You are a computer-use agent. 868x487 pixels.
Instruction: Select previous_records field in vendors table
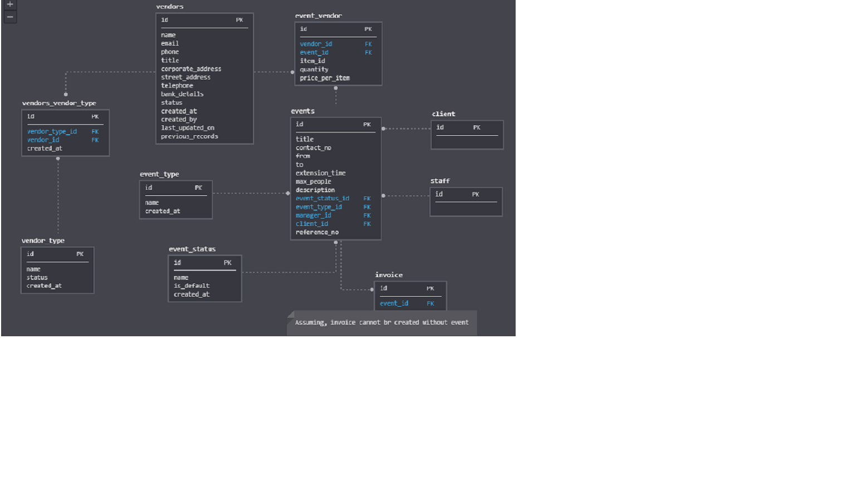189,136
